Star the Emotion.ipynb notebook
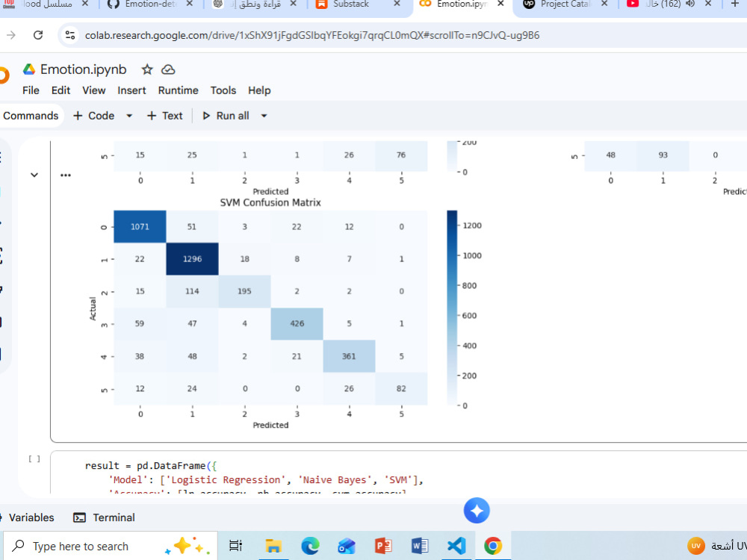747x560 pixels. click(146, 69)
